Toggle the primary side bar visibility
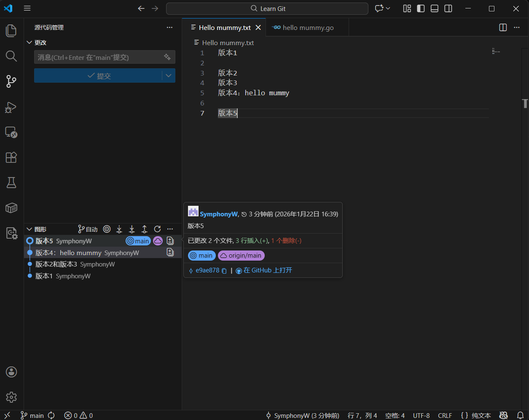 [x=421, y=8]
